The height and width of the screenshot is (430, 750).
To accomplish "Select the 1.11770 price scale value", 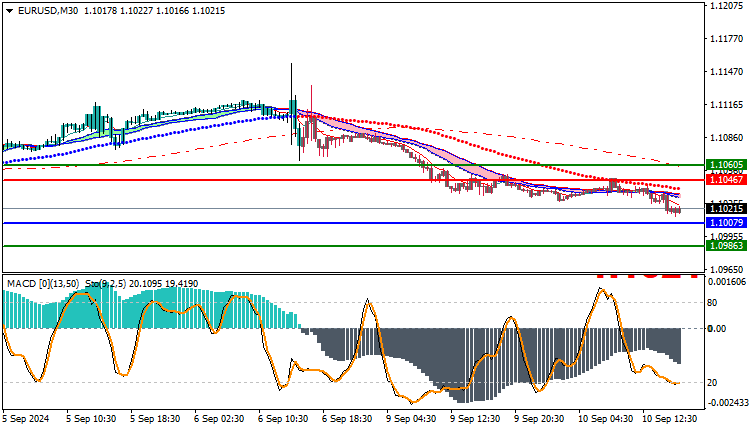I will [727, 39].
